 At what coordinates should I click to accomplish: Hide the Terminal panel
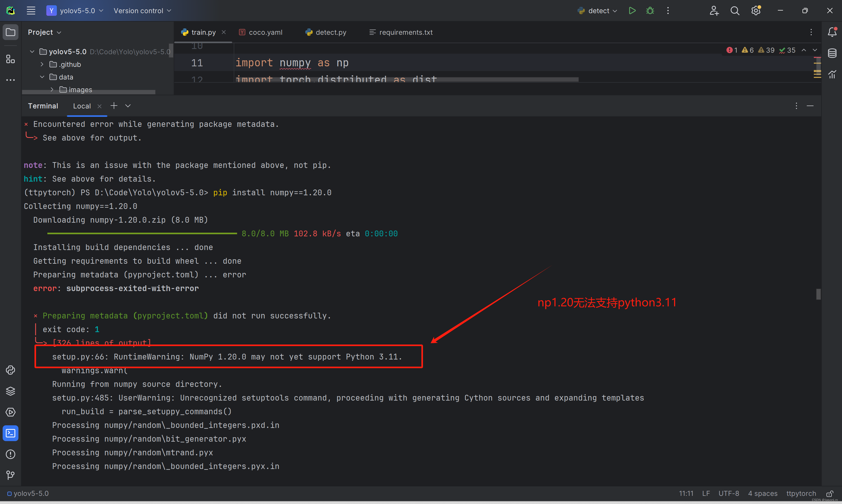tap(810, 106)
